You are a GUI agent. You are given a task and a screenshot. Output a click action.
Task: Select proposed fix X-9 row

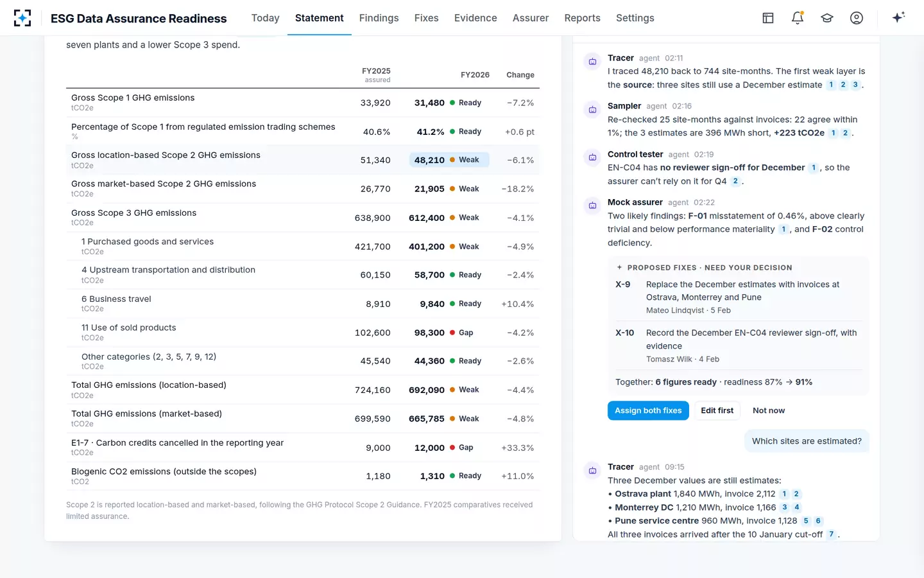(739, 297)
